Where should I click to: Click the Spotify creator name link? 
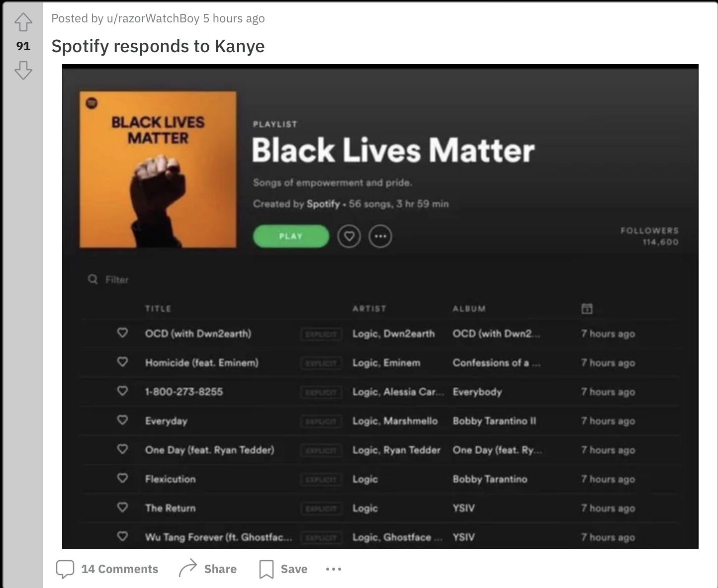pos(323,204)
